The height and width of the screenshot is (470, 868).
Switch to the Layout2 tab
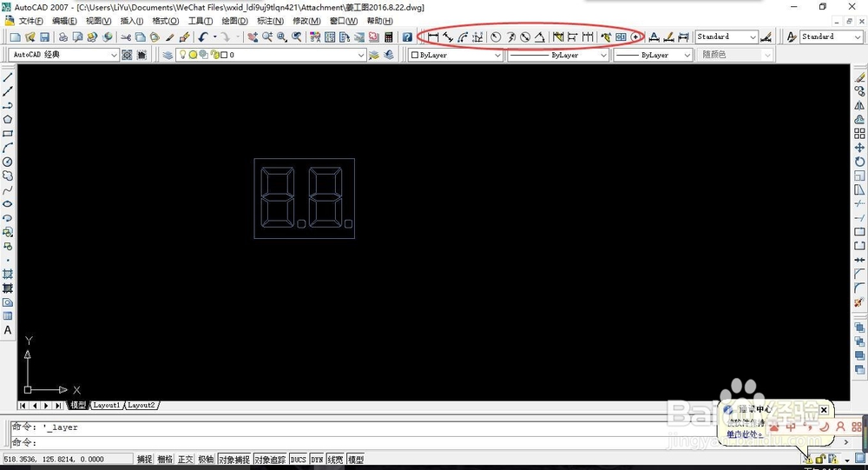(x=141, y=405)
